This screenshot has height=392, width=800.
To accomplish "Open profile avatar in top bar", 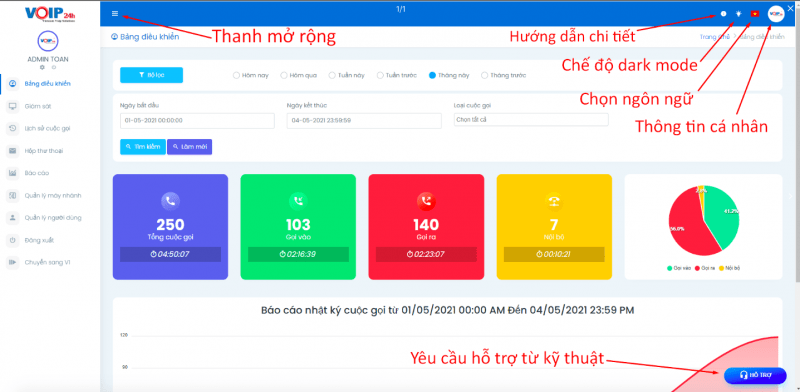I will (776, 14).
